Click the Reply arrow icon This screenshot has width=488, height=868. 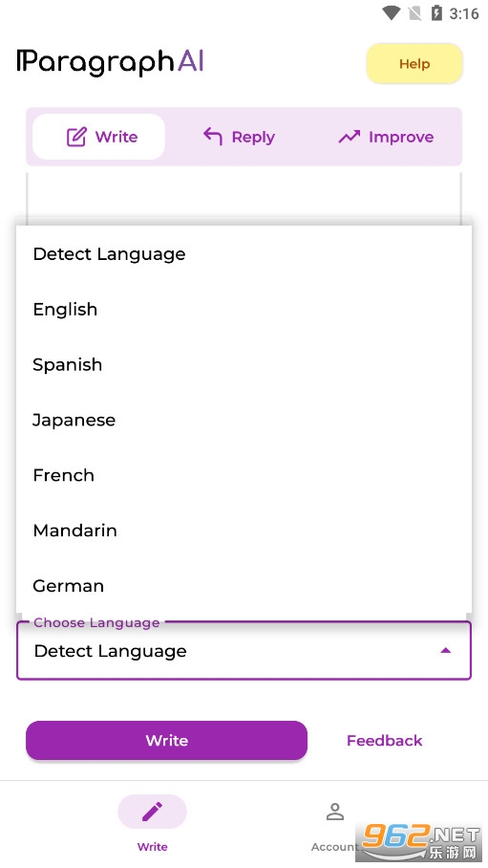212,136
